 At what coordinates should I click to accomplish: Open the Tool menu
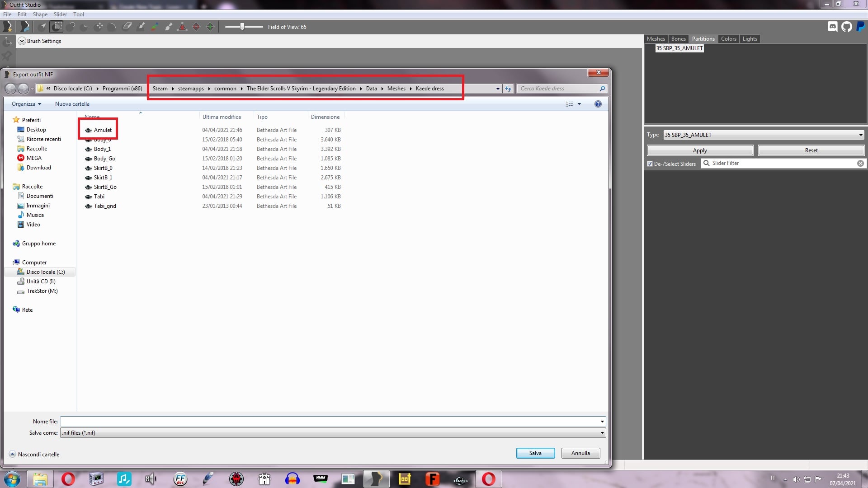(79, 14)
